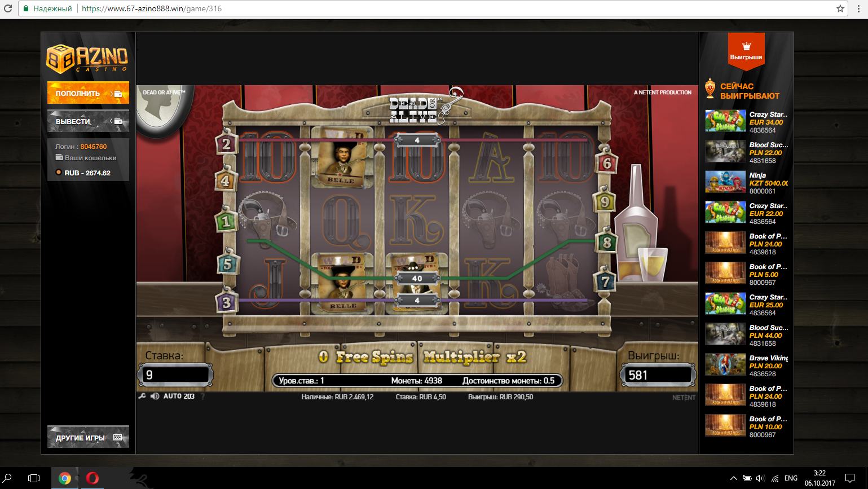Select payline marker number 8

pyautogui.click(x=607, y=243)
